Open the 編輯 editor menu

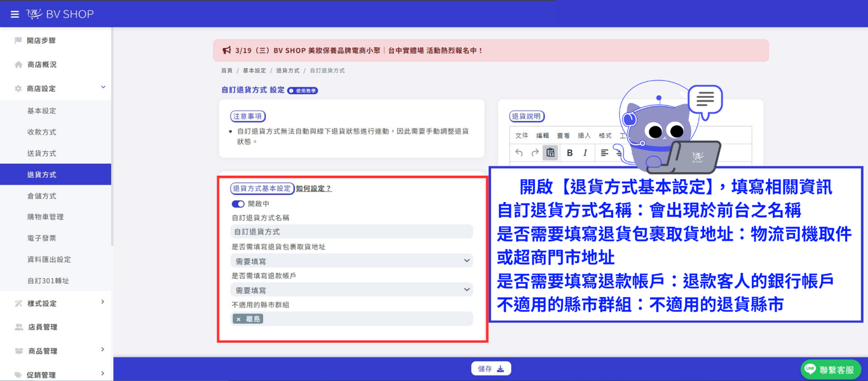(543, 135)
